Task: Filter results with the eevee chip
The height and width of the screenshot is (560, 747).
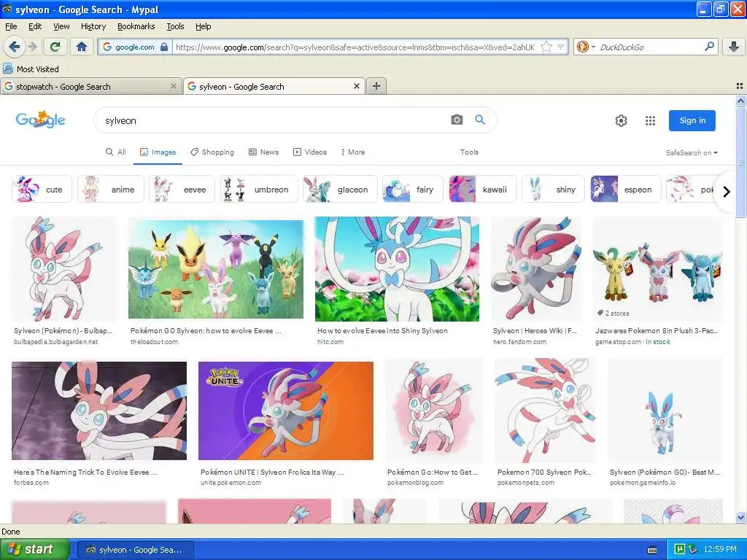Action: (x=182, y=189)
